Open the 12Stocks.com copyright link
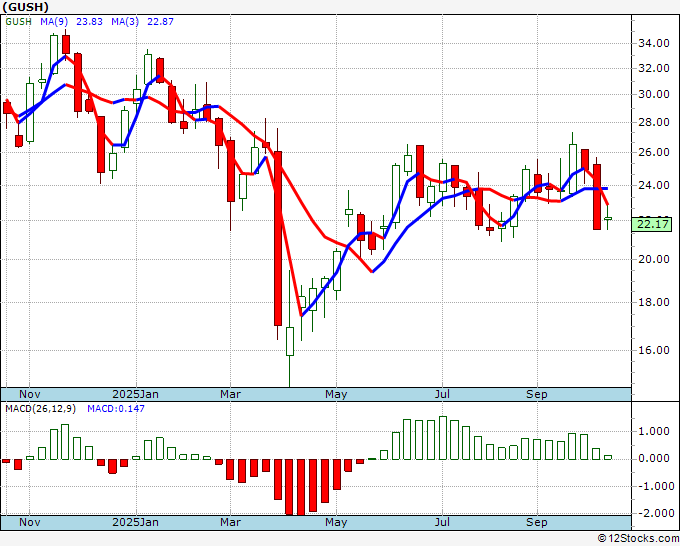 (x=638, y=538)
